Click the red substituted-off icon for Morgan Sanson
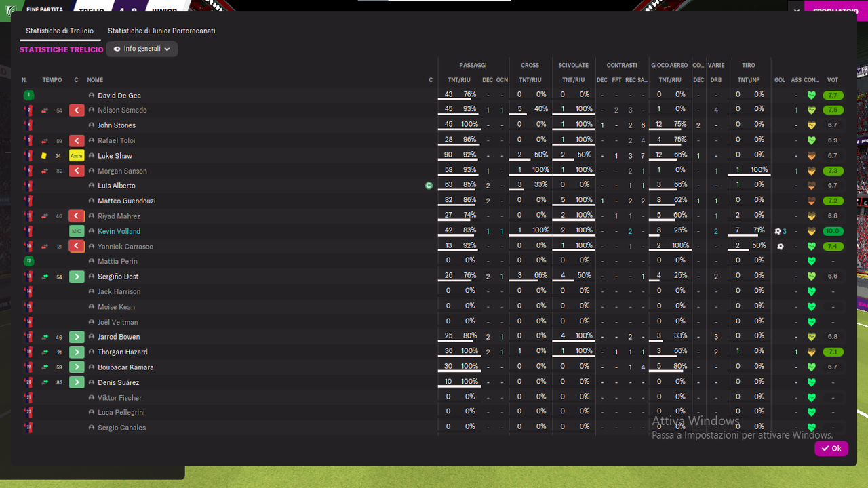Screen dimensions: 868x488 pyautogui.click(x=77, y=171)
